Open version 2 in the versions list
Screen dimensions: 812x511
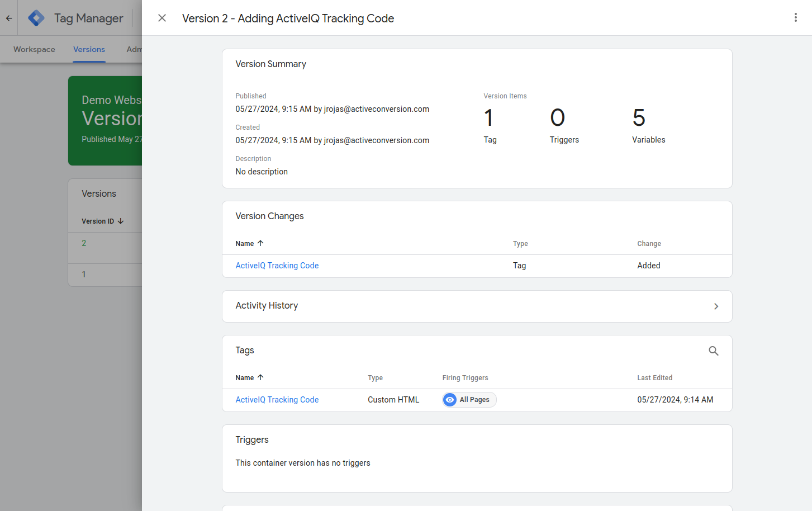(x=84, y=243)
